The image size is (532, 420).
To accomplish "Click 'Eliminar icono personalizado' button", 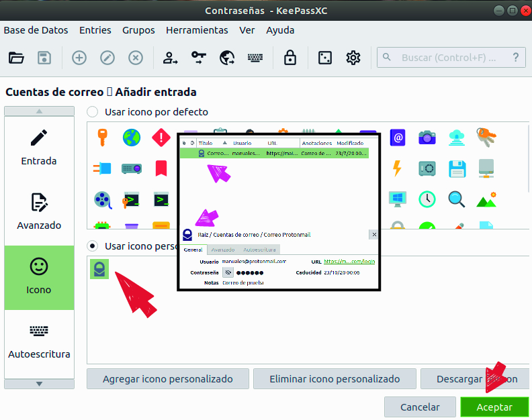I will point(335,378).
